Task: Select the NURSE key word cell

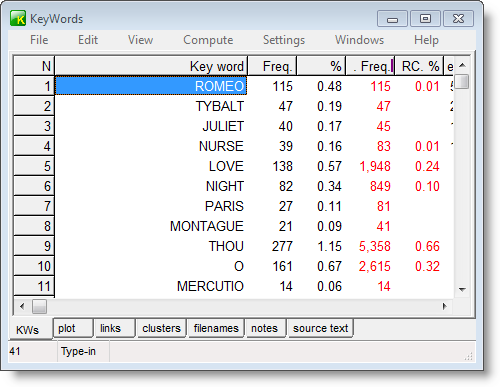Action: [151, 146]
